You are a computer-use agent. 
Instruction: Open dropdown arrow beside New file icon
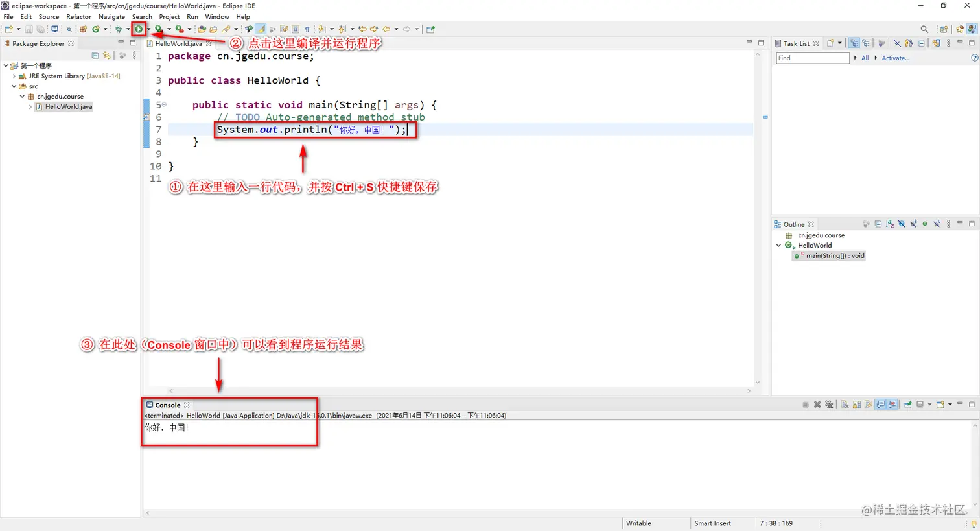click(19, 29)
